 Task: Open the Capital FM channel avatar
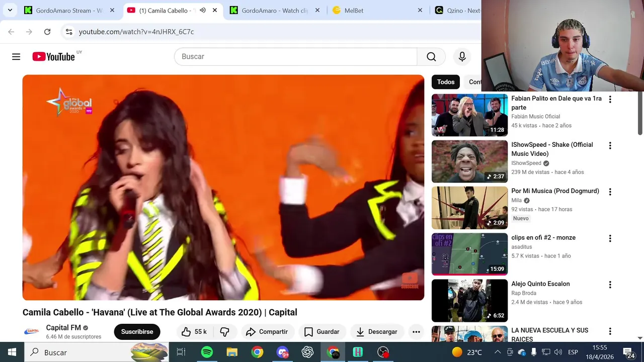tap(32, 331)
